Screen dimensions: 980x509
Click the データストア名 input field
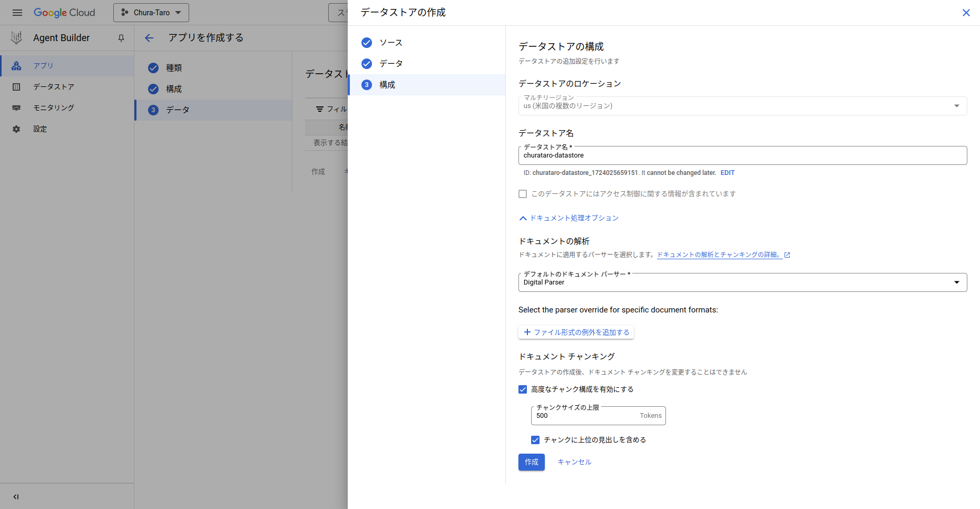742,155
